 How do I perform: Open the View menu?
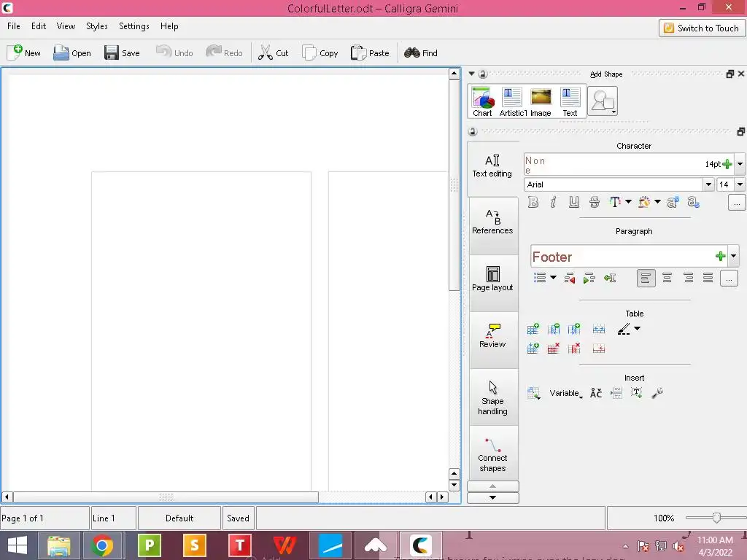[66, 26]
